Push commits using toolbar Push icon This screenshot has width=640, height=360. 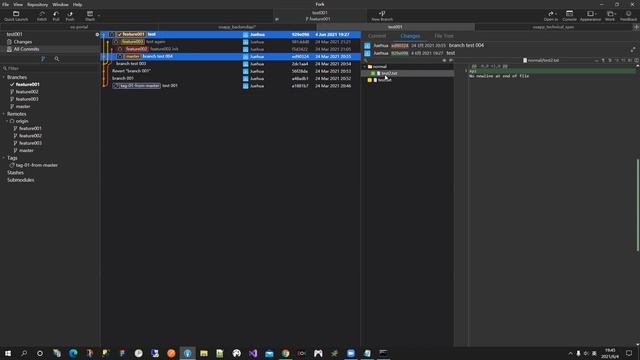[x=70, y=16]
